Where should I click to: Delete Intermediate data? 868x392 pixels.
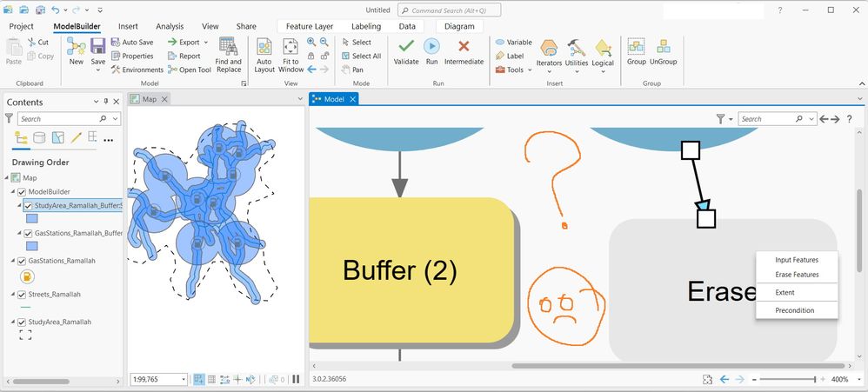[464, 51]
